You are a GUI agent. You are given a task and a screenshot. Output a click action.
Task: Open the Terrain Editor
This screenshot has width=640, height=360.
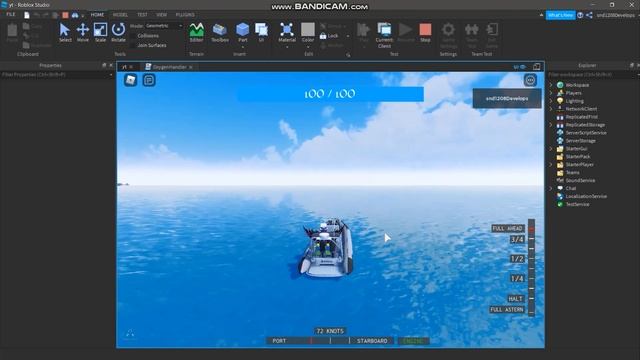tap(196, 32)
